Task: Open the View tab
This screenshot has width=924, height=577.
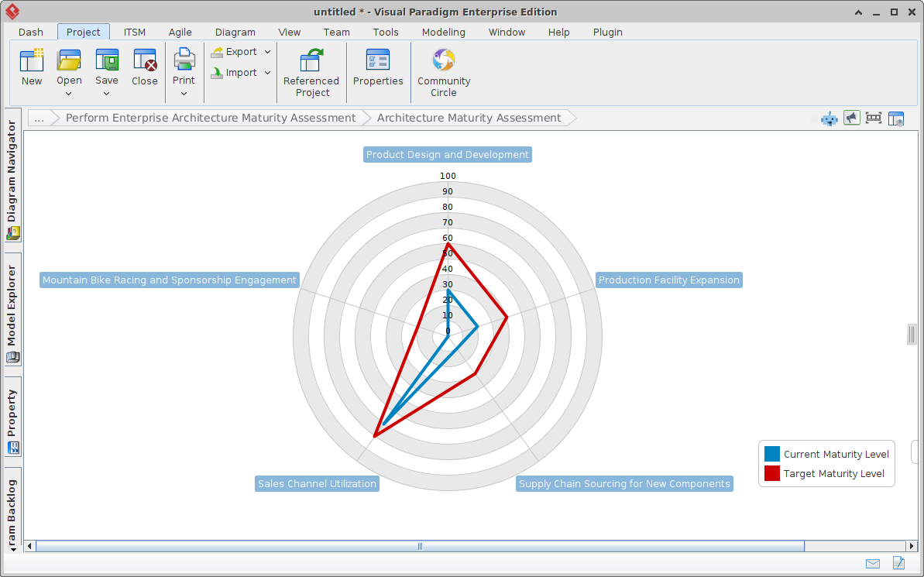Action: click(290, 32)
